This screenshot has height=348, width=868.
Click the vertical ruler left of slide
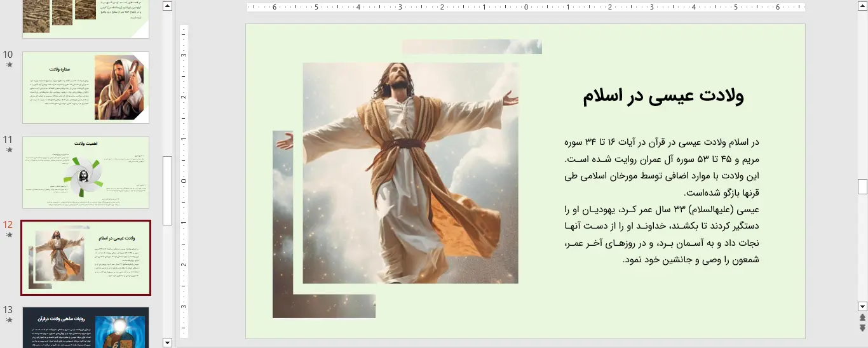pos(184,181)
